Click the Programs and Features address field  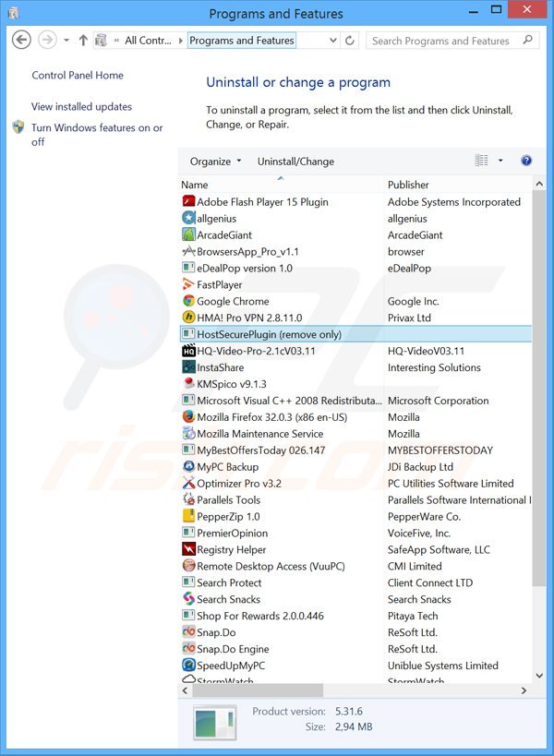coord(242,41)
